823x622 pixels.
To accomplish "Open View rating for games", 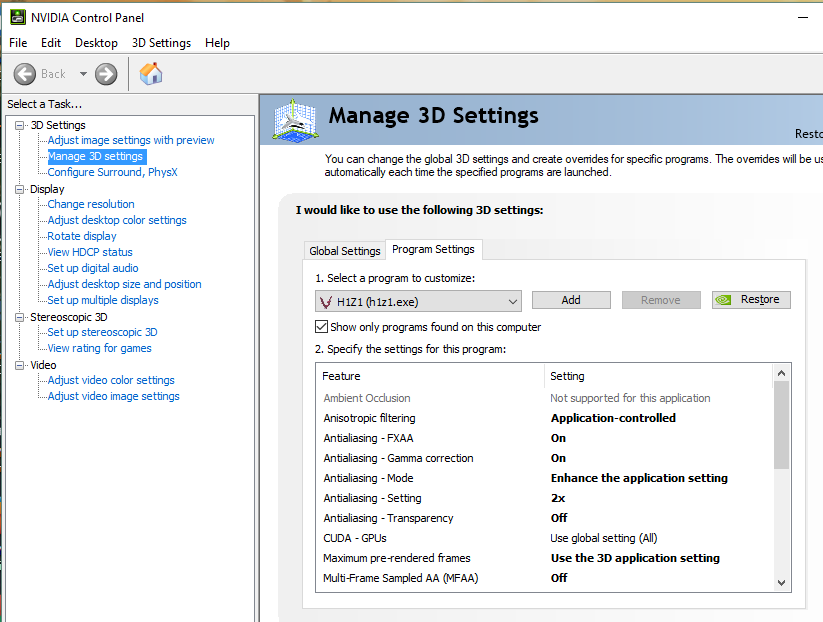I will [x=99, y=348].
